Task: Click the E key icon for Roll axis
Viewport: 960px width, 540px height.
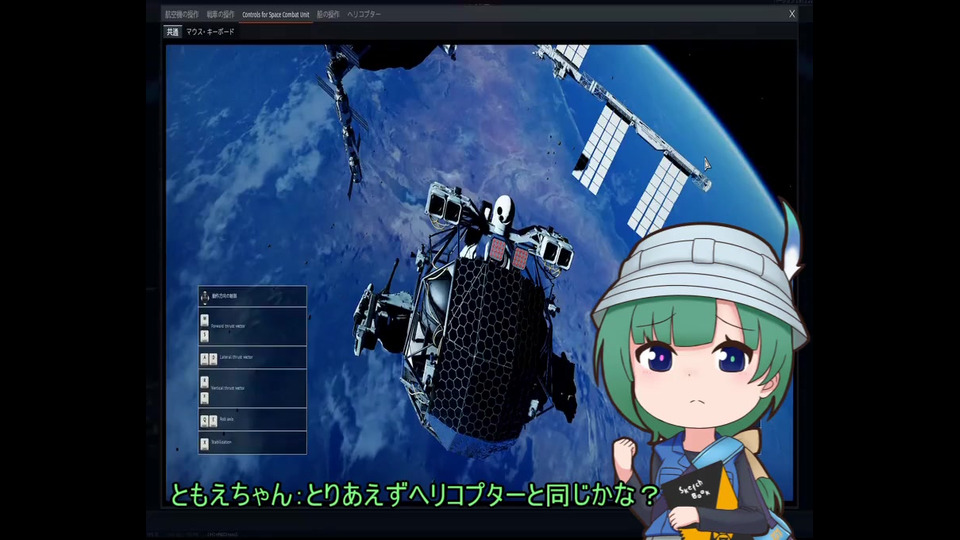Action: tap(213, 421)
